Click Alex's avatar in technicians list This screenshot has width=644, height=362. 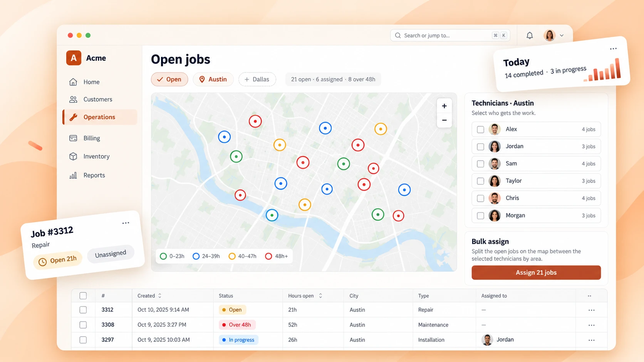495,129
